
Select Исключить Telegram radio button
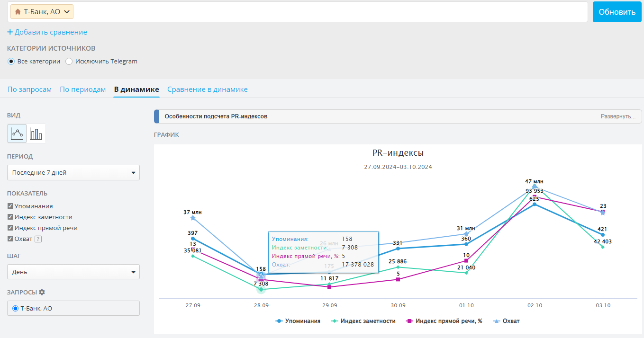69,61
